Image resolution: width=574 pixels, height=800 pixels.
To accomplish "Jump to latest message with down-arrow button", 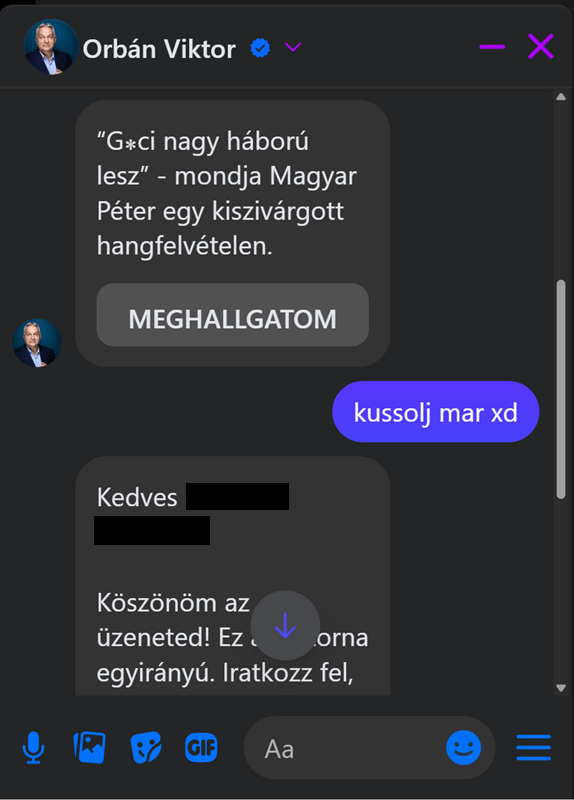I will (285, 626).
